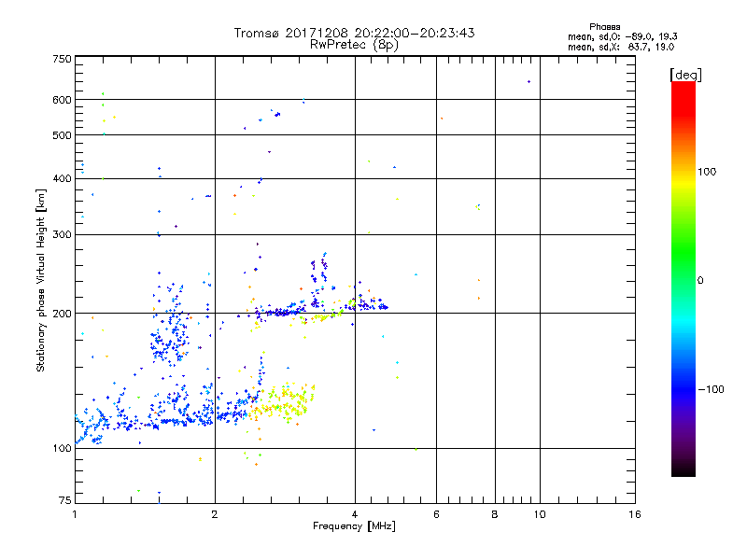Click the '[deg]' colorbar label

(685, 75)
